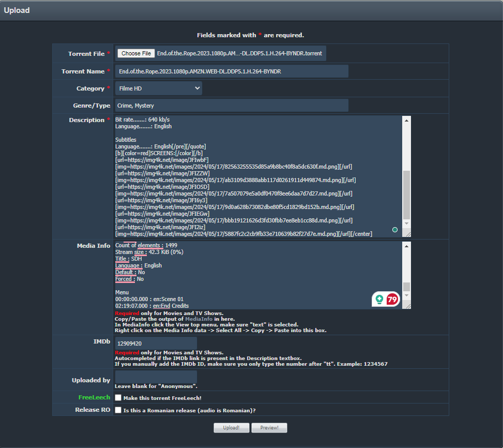Open the red 79 error count badge

tap(392, 299)
